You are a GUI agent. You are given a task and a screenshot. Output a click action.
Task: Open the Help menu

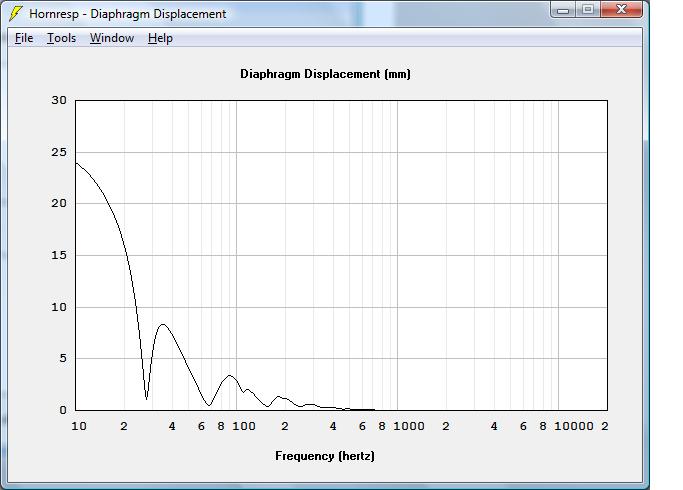pos(160,38)
